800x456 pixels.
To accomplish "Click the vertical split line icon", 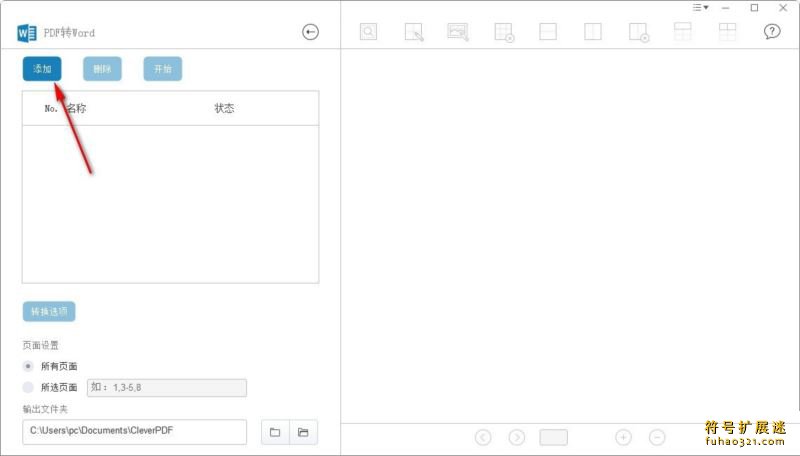I will tap(593, 32).
